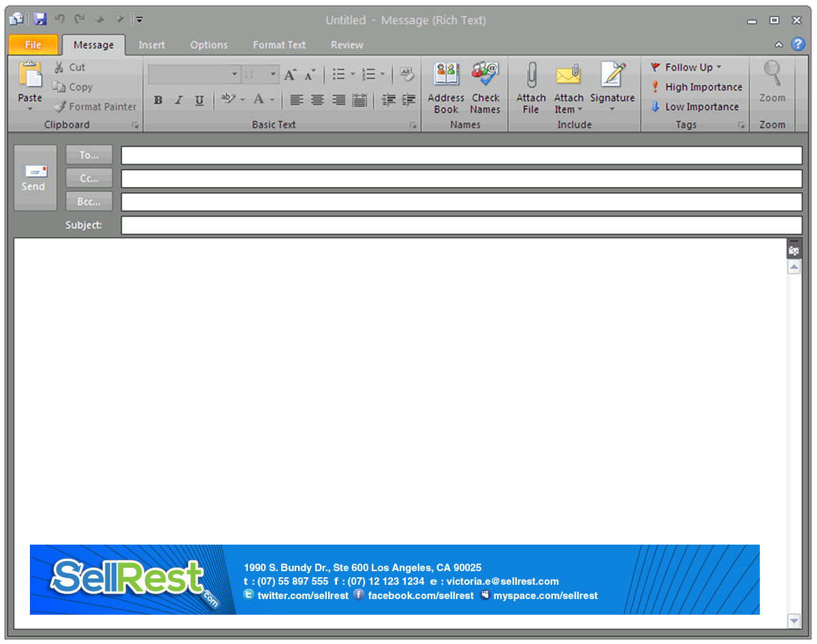The image size is (817, 644).
Task: Apply the font color A
Action: 259,100
